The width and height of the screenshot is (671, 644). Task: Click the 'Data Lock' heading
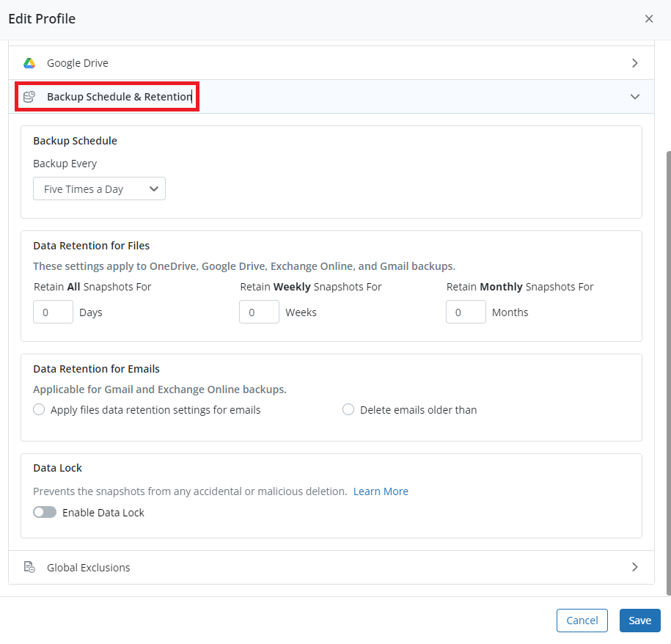coord(57,468)
